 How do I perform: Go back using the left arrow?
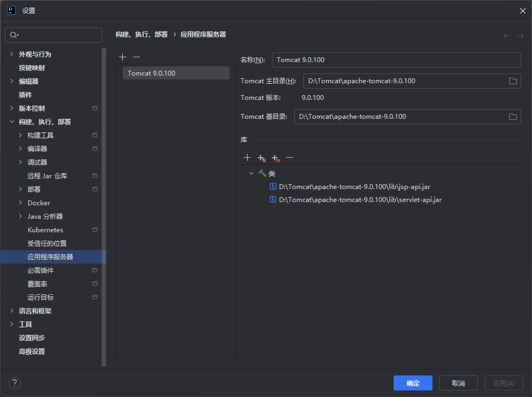coord(507,36)
